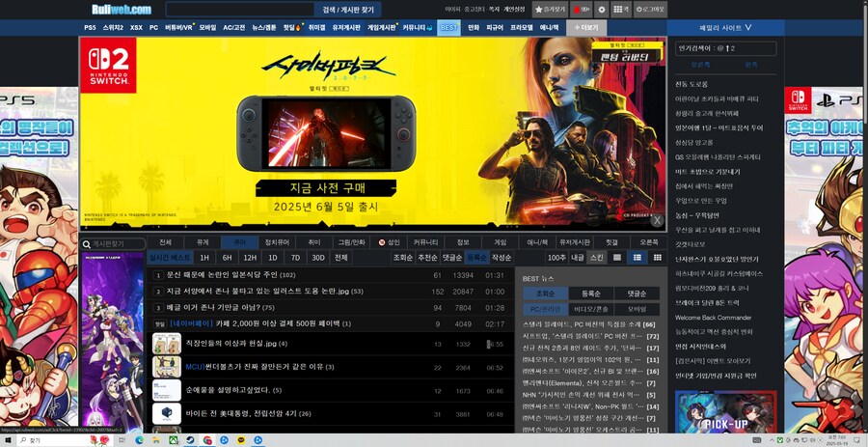Open post 문신 때문에 논란인 일본식당 주인

222,275
